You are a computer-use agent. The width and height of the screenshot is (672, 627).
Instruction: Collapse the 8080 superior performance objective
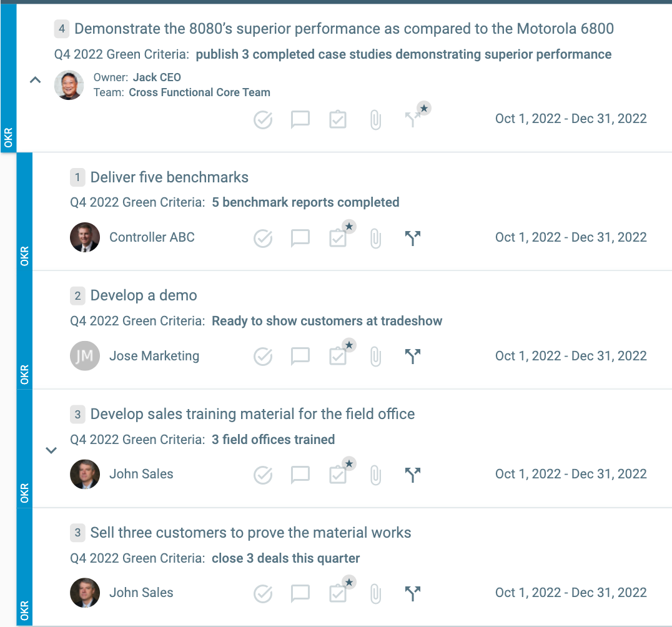click(x=35, y=80)
